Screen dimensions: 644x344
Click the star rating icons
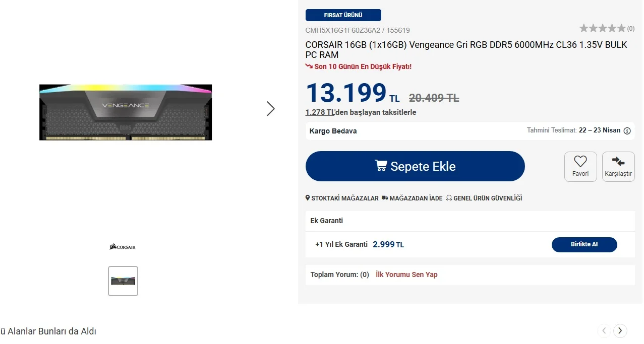click(602, 28)
